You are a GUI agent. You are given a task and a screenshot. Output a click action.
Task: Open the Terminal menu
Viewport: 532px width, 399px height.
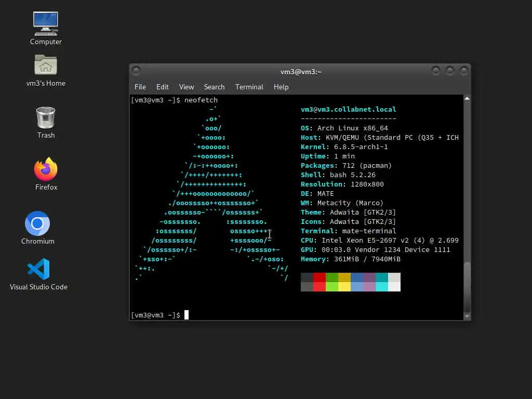(x=249, y=87)
